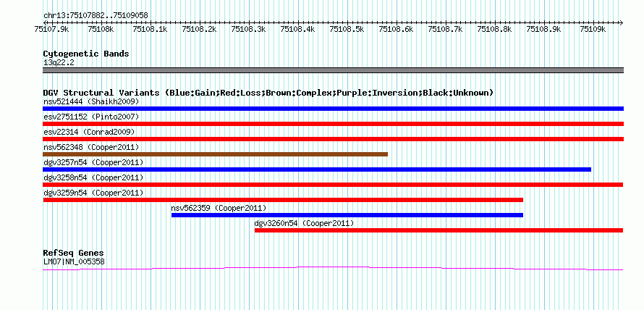Click the DGV Structural Variants track title
The width and height of the screenshot is (644, 310).
pyautogui.click(x=268, y=93)
